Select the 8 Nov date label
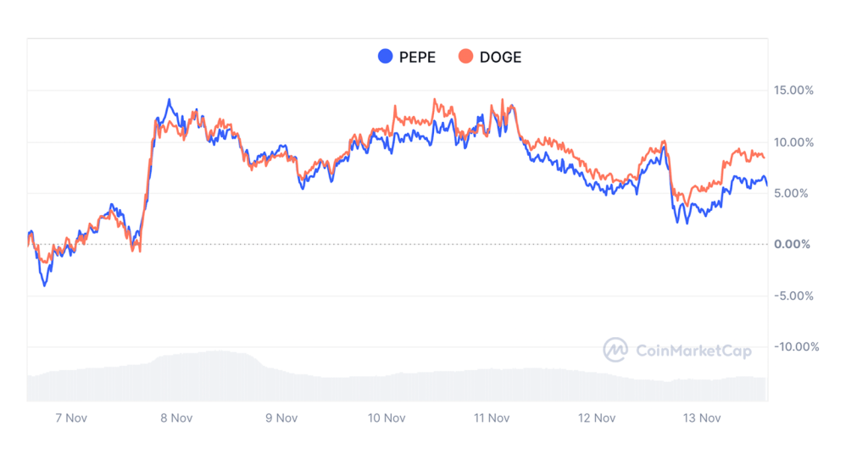Viewport: 868px width, 459px height. (175, 418)
